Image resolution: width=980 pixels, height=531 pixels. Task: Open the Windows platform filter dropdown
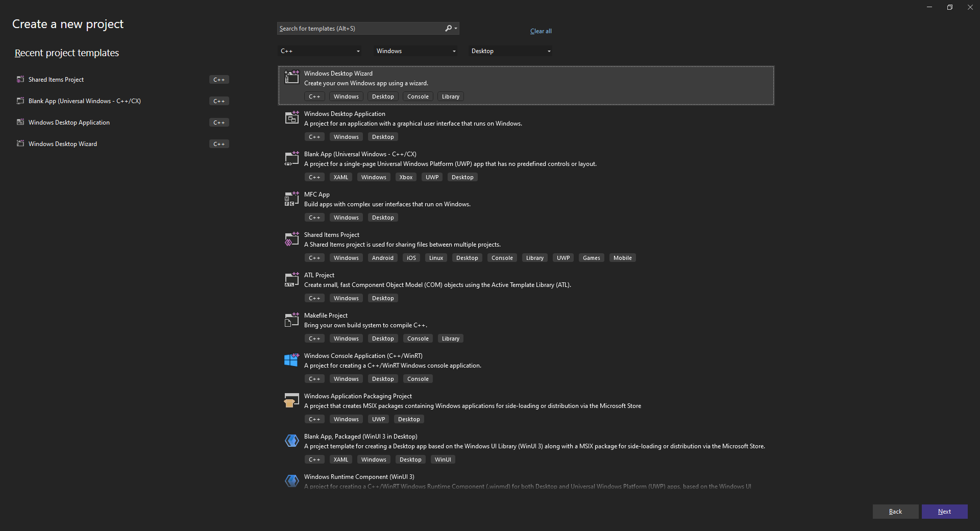click(416, 51)
